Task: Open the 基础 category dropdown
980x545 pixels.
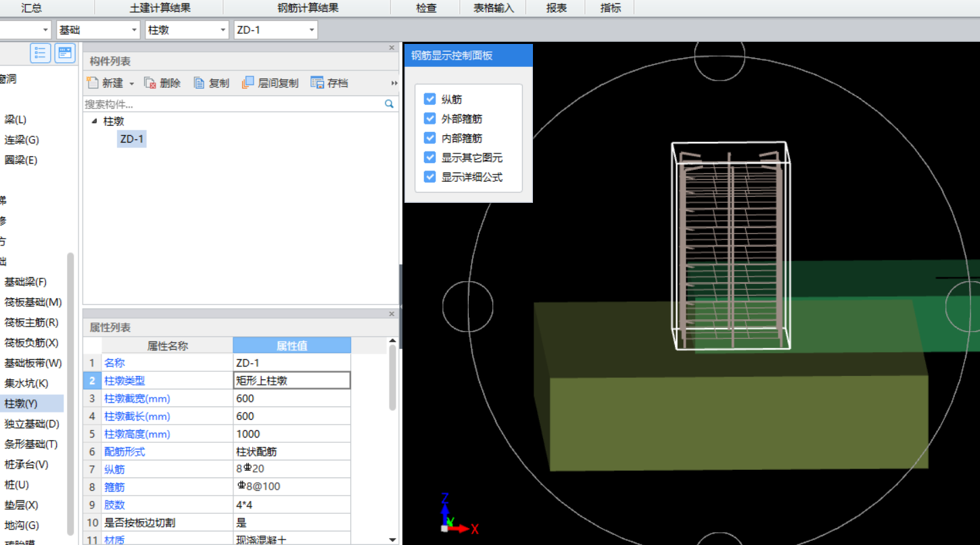Action: 98,30
